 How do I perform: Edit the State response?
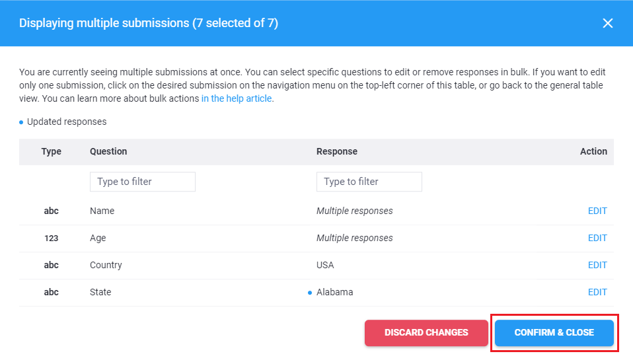pyautogui.click(x=597, y=293)
